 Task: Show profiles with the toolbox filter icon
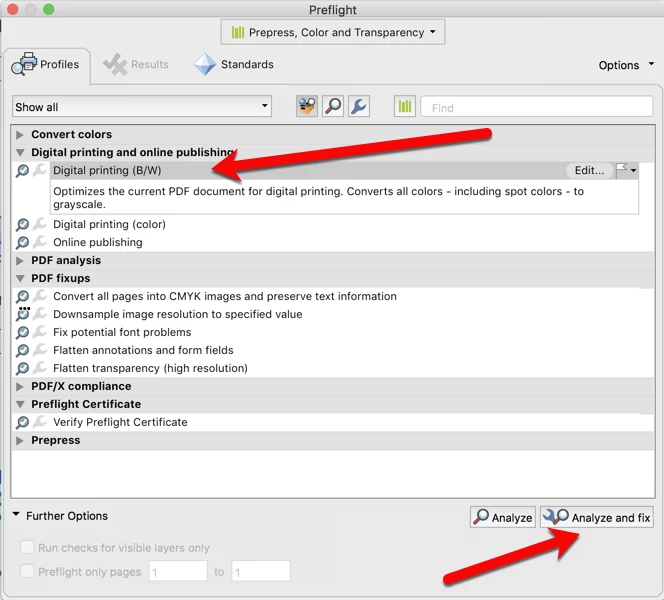pos(307,106)
